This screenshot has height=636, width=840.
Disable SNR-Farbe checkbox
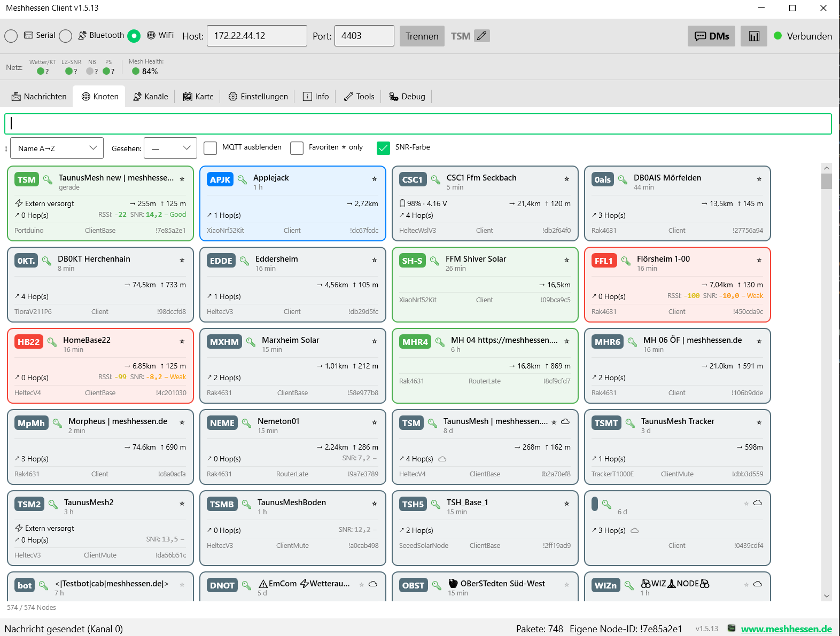point(383,148)
